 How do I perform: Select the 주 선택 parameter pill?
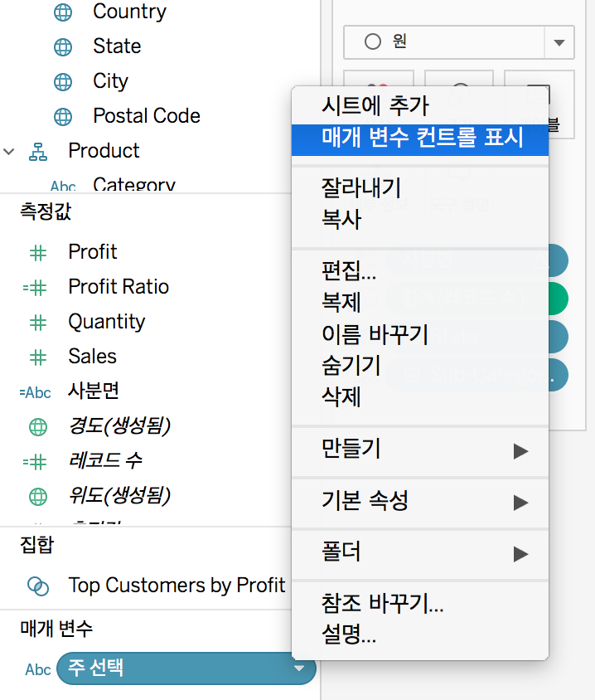(x=186, y=668)
